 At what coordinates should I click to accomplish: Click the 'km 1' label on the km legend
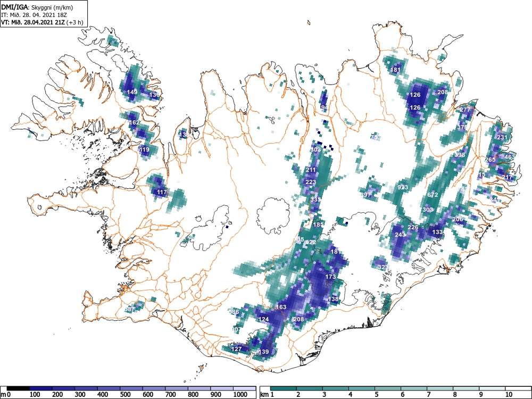[268, 395]
